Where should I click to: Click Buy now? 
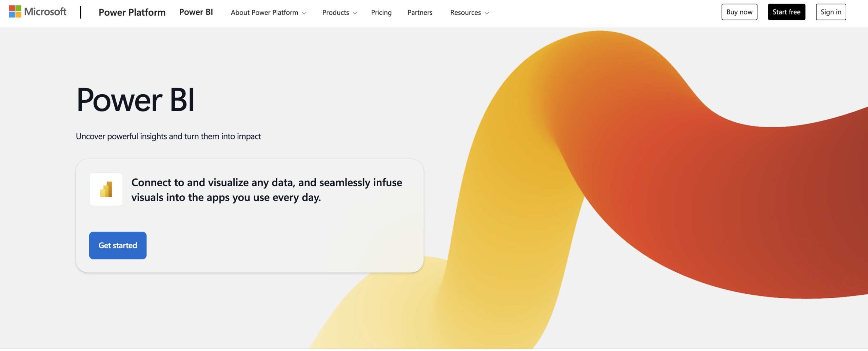pyautogui.click(x=739, y=12)
